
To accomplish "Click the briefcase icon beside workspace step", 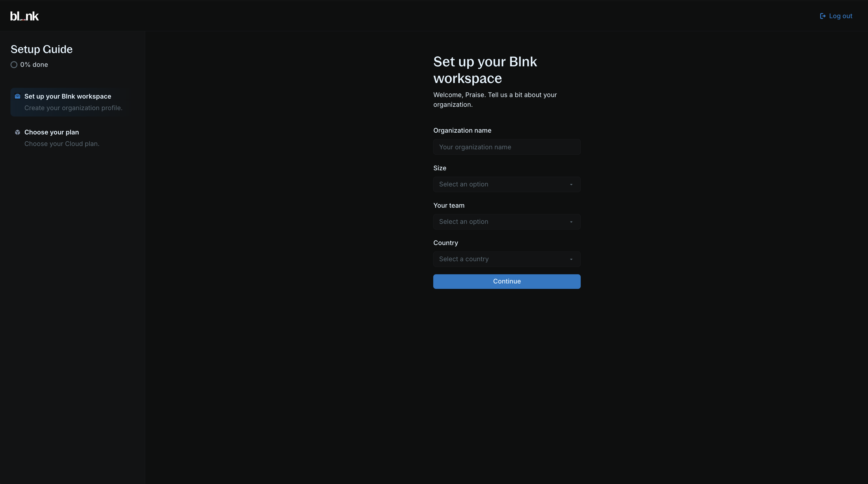I will coord(17,96).
